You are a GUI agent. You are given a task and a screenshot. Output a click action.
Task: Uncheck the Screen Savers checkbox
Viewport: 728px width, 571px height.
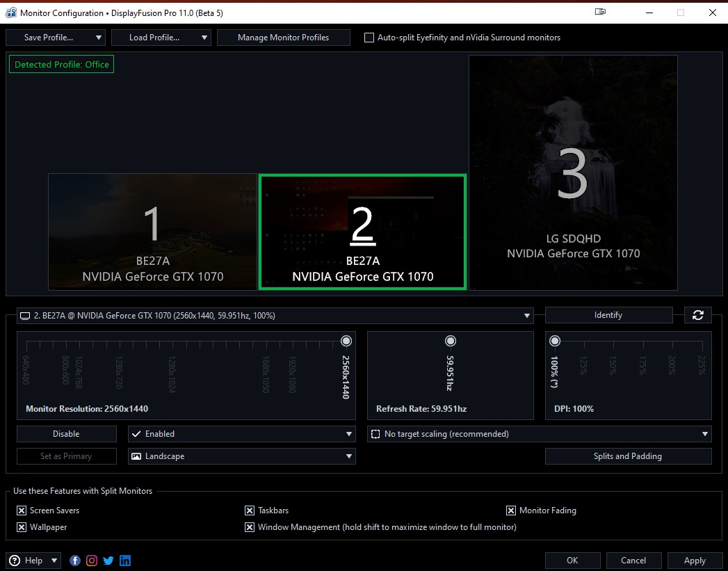[22, 510]
